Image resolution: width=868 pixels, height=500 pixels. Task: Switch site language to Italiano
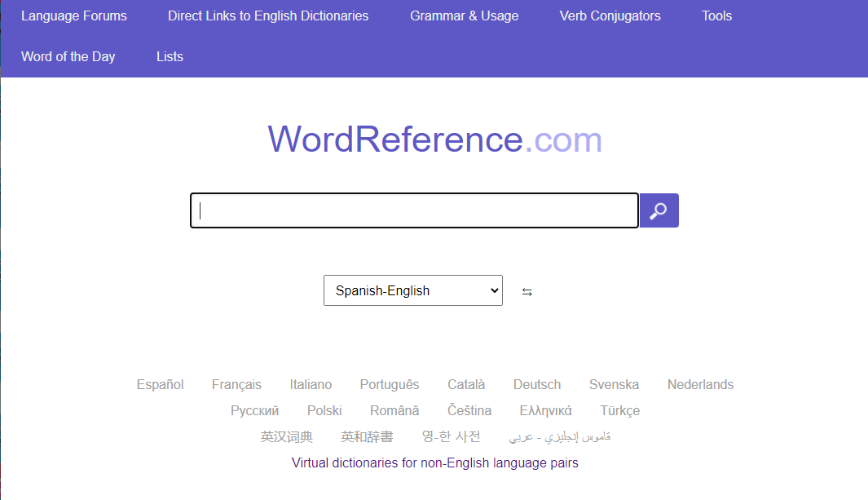[x=311, y=384]
